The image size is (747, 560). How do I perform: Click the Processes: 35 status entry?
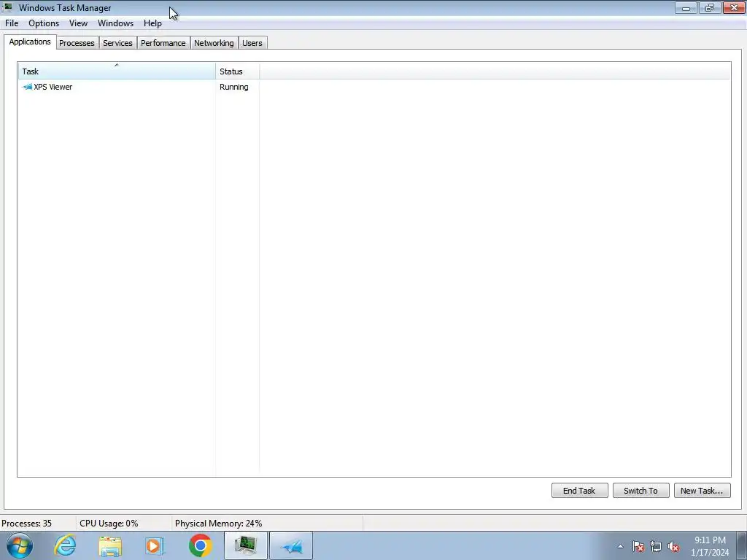click(27, 524)
